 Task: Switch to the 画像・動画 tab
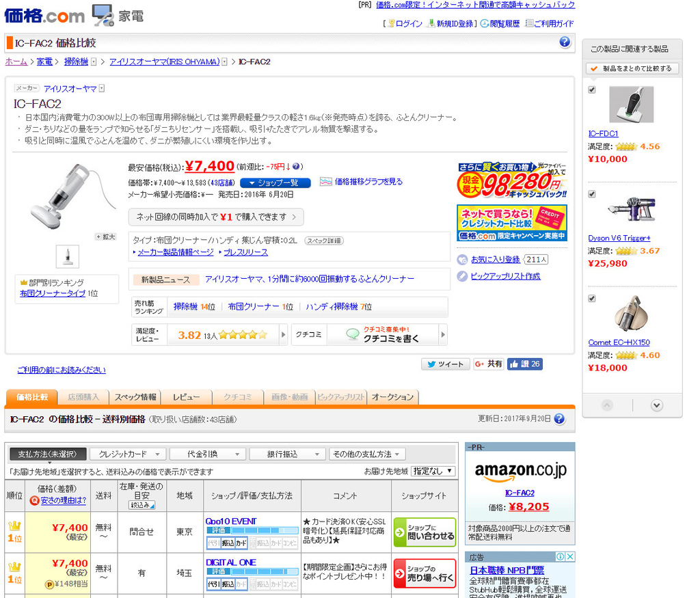pos(289,397)
